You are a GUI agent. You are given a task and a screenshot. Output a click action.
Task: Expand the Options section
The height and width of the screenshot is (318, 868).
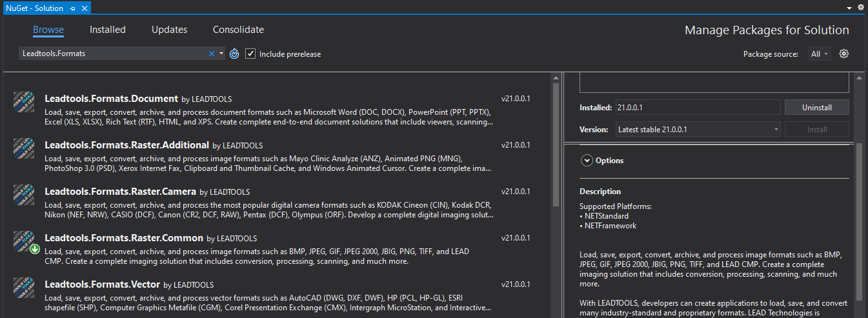pyautogui.click(x=587, y=161)
